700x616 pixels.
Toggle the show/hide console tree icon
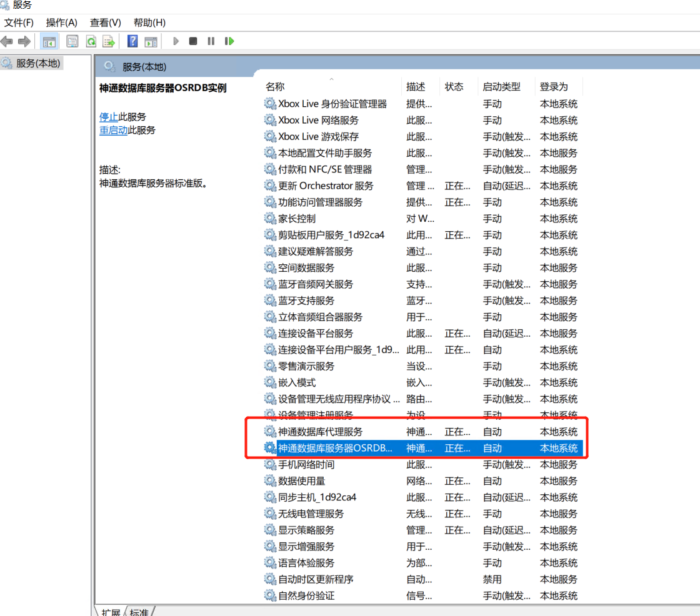(x=49, y=41)
